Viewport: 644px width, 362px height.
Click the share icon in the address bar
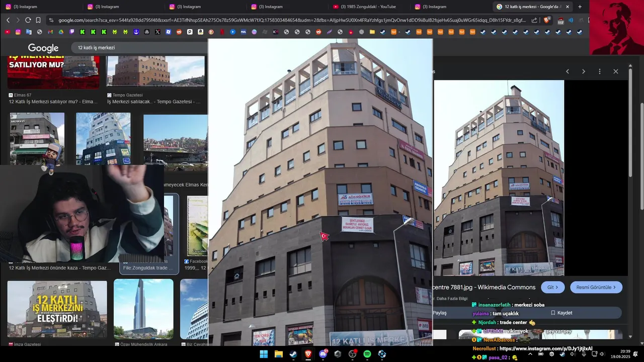tap(534, 20)
